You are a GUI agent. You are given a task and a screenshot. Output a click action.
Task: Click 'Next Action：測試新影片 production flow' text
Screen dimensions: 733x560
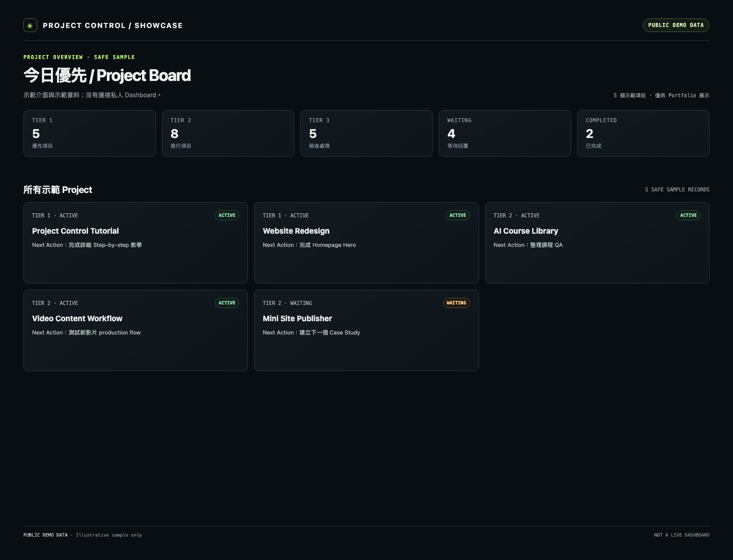click(87, 332)
